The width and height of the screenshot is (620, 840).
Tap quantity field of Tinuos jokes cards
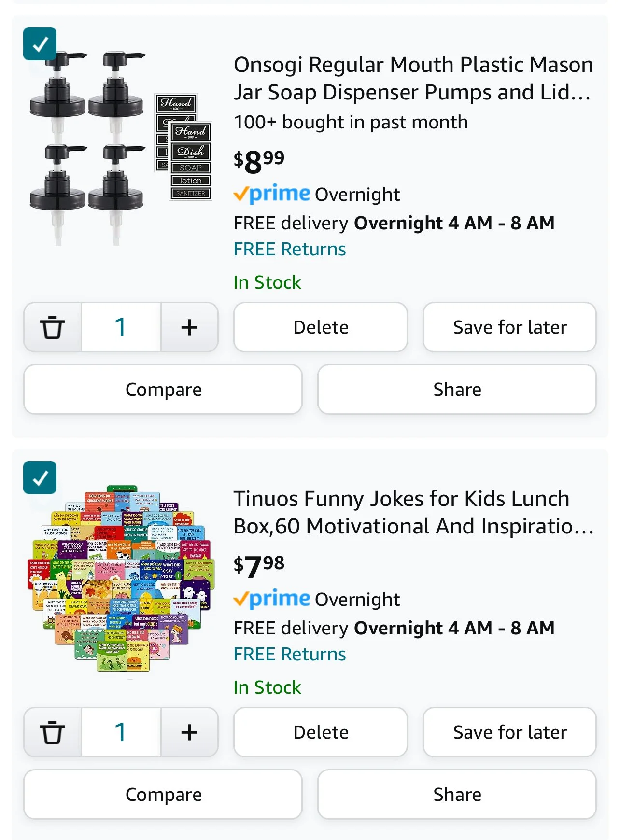point(121,732)
